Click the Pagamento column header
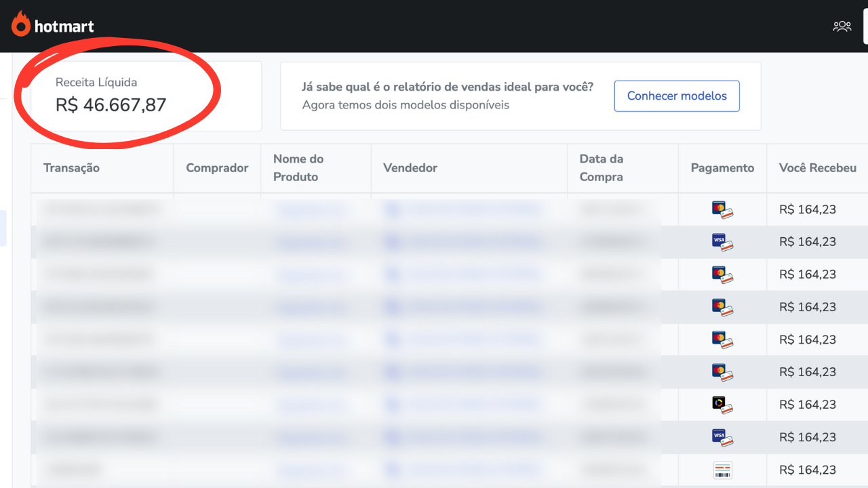The width and height of the screenshot is (868, 488). 722,168
